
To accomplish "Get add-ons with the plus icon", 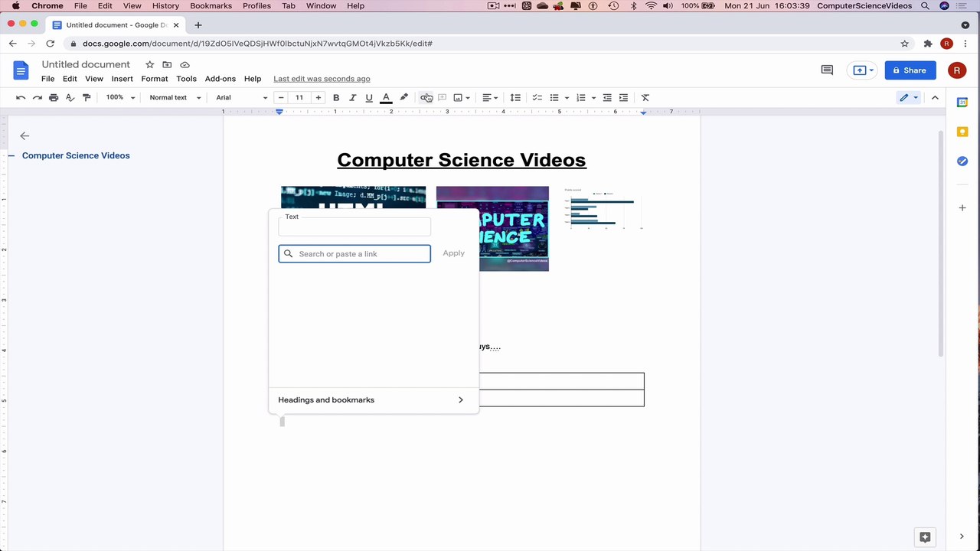I will coord(962,207).
